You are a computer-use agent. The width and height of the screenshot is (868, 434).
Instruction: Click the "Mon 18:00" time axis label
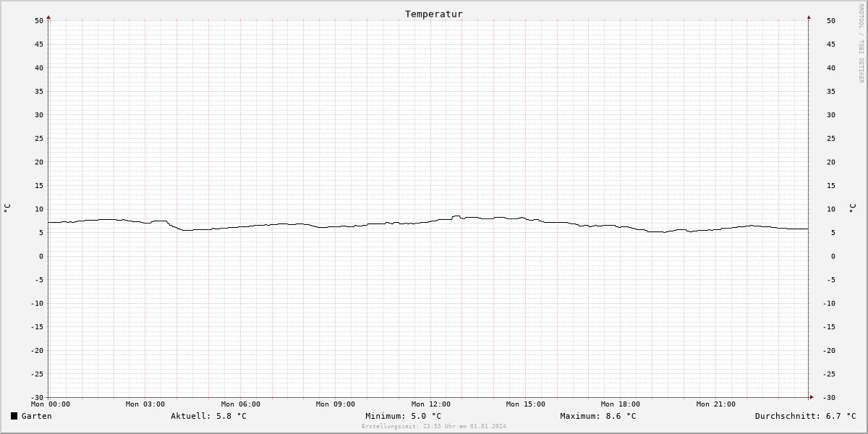pyautogui.click(x=621, y=404)
